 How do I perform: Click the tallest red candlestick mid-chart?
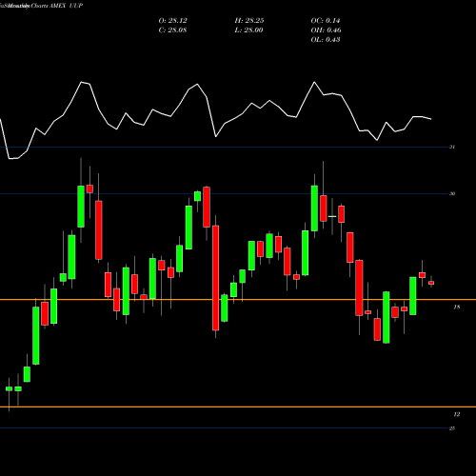(216, 278)
